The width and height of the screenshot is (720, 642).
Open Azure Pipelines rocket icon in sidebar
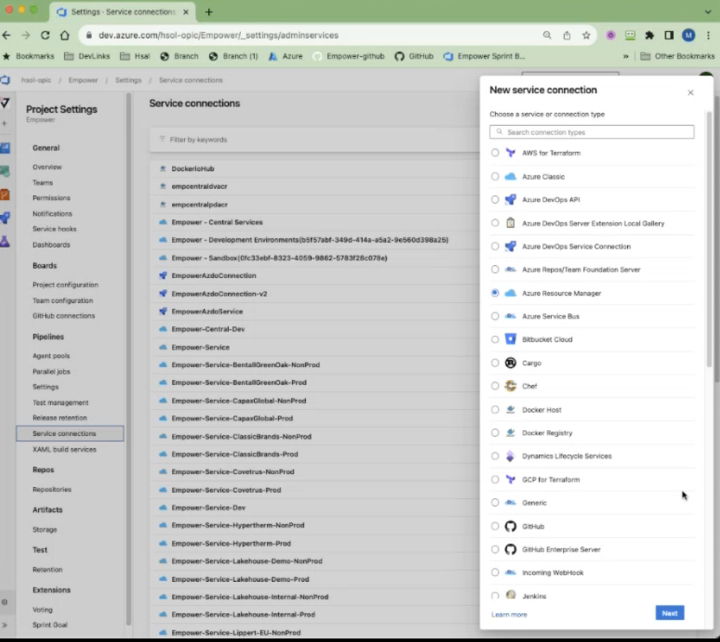[5, 217]
